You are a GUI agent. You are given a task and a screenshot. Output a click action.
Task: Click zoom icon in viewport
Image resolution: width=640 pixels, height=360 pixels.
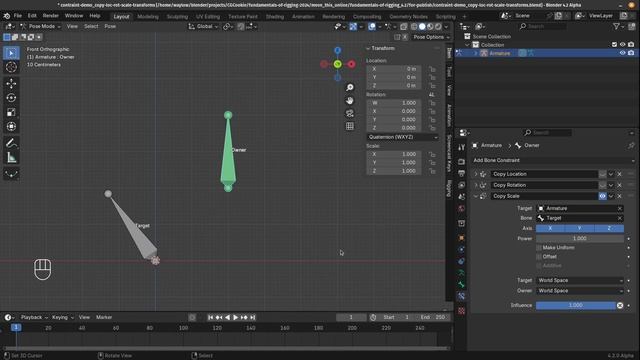[x=350, y=87]
